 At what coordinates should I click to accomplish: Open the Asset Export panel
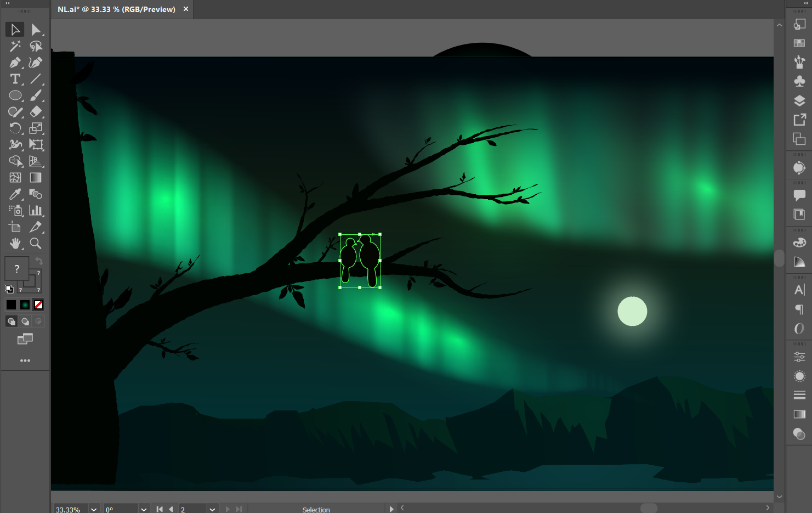pyautogui.click(x=799, y=120)
